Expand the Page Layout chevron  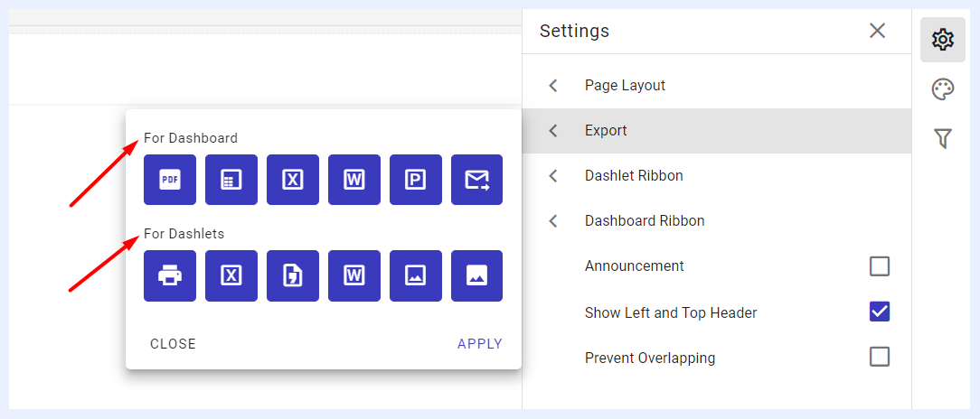(x=553, y=86)
